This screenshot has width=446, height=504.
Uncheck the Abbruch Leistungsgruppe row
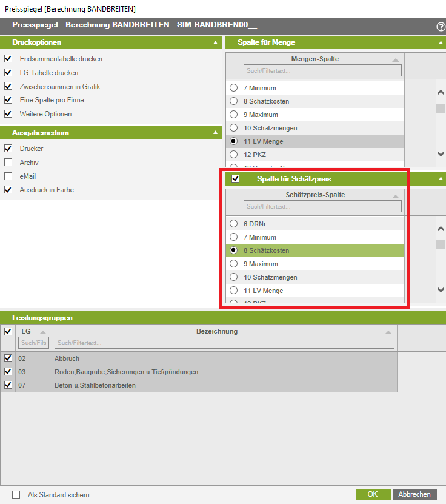(8, 358)
